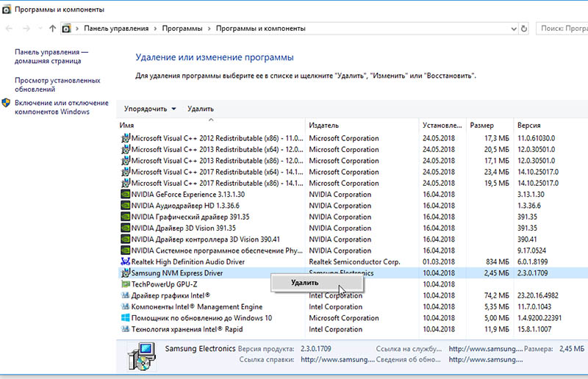Expand address bar history dropdown
Screen dimensions: 588x379
point(514,29)
